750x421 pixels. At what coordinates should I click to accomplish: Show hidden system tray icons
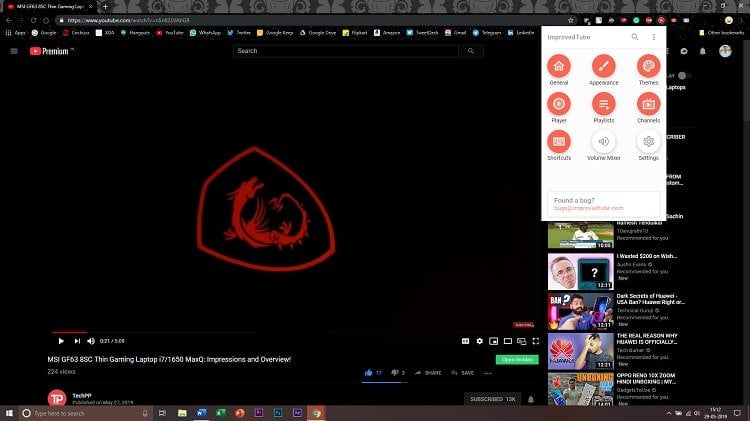click(669, 413)
